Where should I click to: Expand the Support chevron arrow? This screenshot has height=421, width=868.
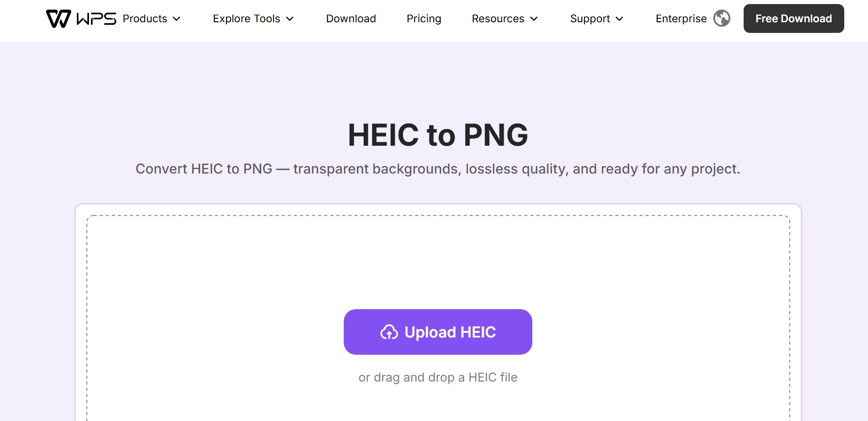coord(619,19)
